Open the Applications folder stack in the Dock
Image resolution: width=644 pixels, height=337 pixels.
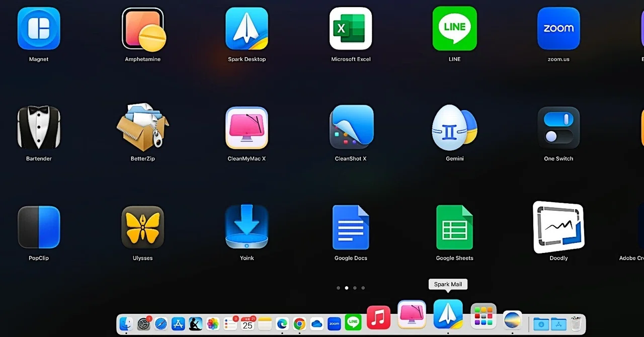pyautogui.click(x=558, y=324)
